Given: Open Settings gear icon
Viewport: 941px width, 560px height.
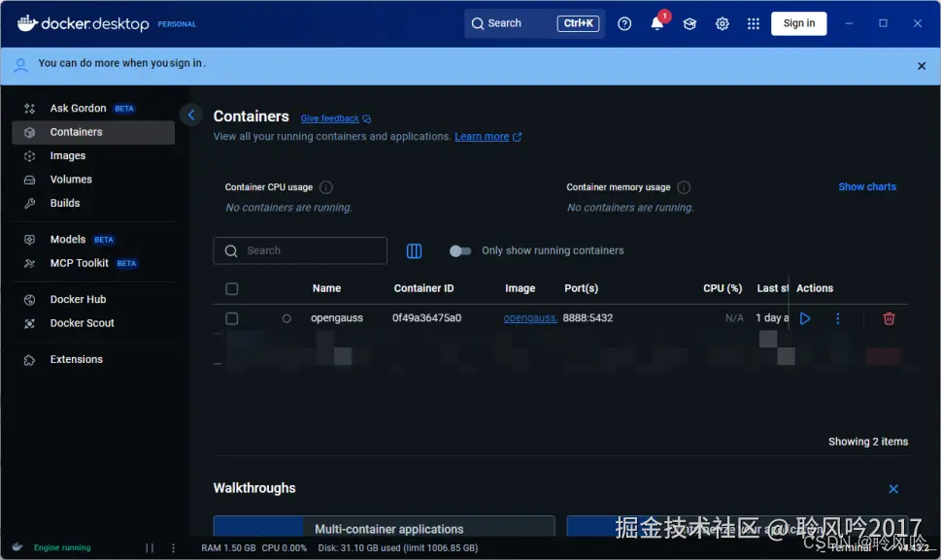Looking at the screenshot, I should coord(722,23).
